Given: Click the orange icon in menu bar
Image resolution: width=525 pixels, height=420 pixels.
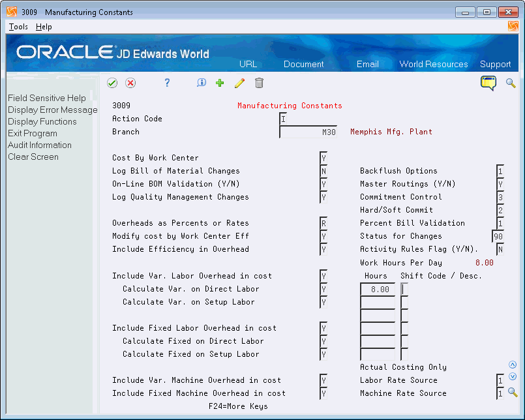Looking at the screenshot, I should pyautogui.click(x=513, y=26).
